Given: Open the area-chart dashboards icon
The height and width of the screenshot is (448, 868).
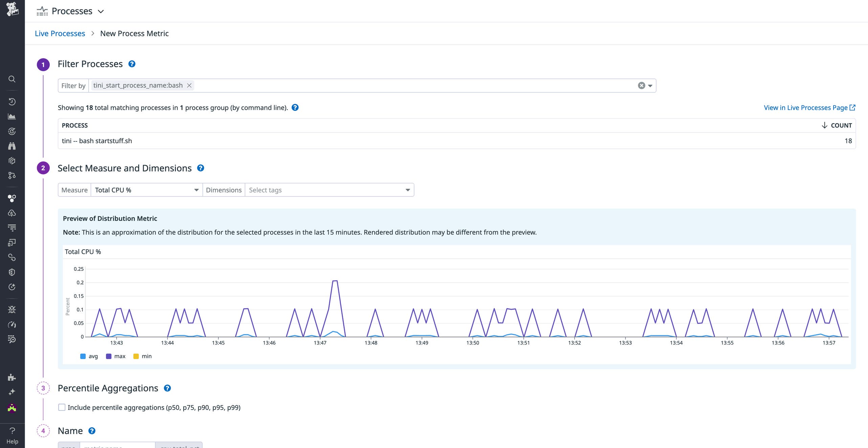Looking at the screenshot, I should point(12,116).
